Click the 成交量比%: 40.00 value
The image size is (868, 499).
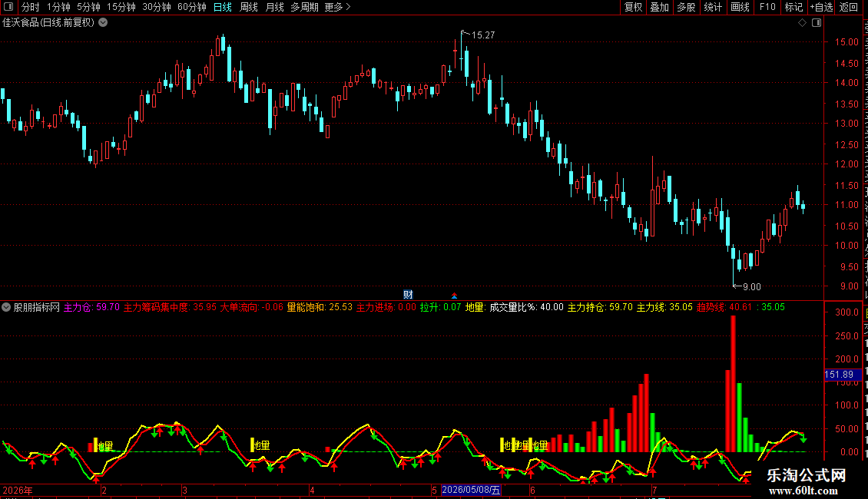(526, 307)
